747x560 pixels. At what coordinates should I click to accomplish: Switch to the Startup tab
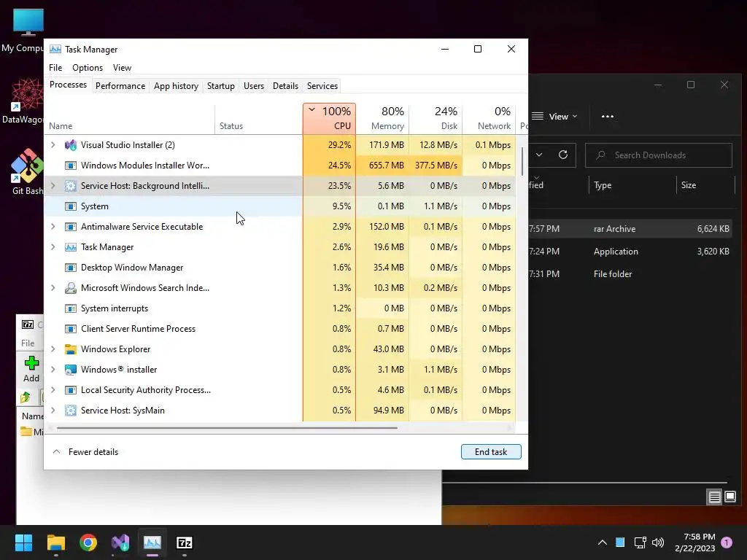pos(220,86)
